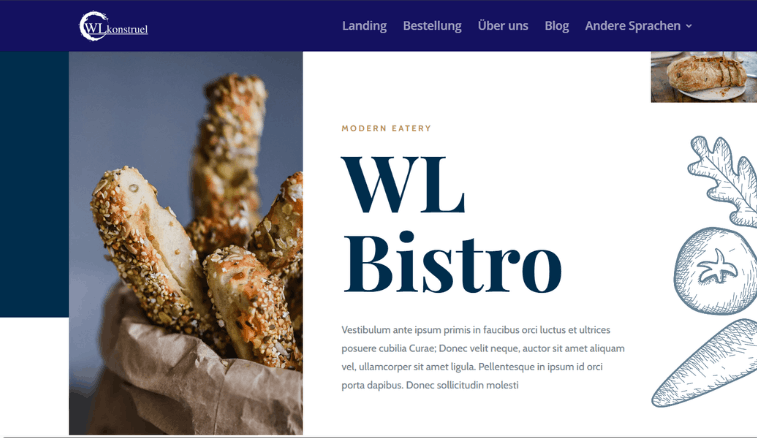Screen dimensions: 757x438
Task: Click the breadsticks in paper bag photo
Action: pyautogui.click(x=186, y=243)
